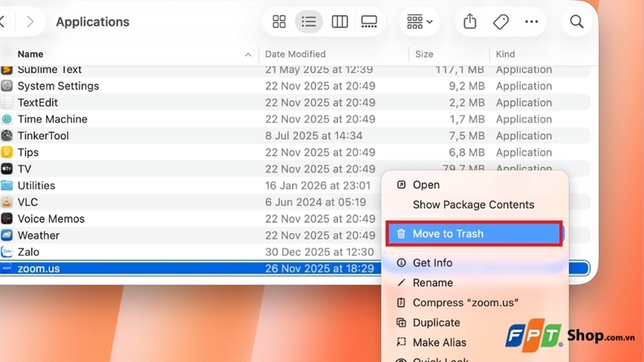This screenshot has height=362, width=644.
Task: Open the more actions ellipsis menu
Action: (x=531, y=22)
